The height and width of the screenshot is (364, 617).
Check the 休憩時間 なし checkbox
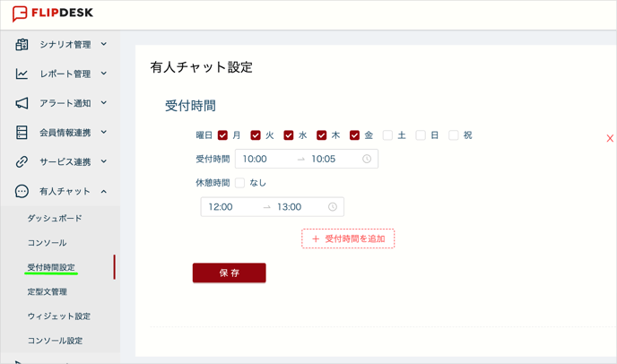239,183
